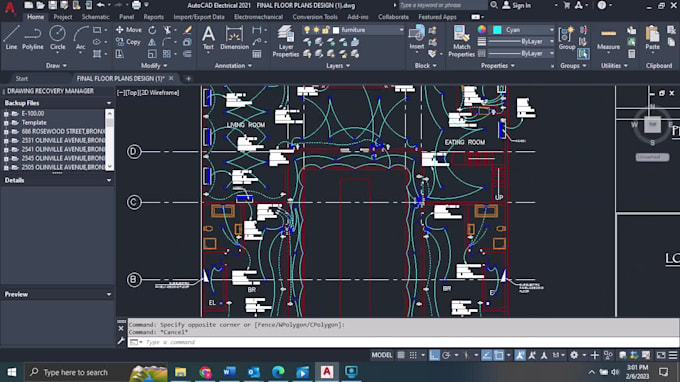The height and width of the screenshot is (382, 680).
Task: Click the workspace switching gear icon
Action: point(574,355)
